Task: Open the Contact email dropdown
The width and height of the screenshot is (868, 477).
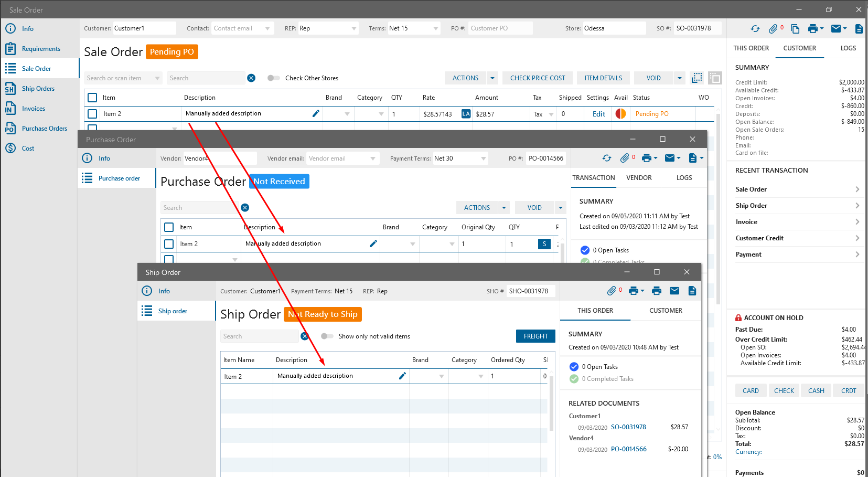Action: point(267,28)
